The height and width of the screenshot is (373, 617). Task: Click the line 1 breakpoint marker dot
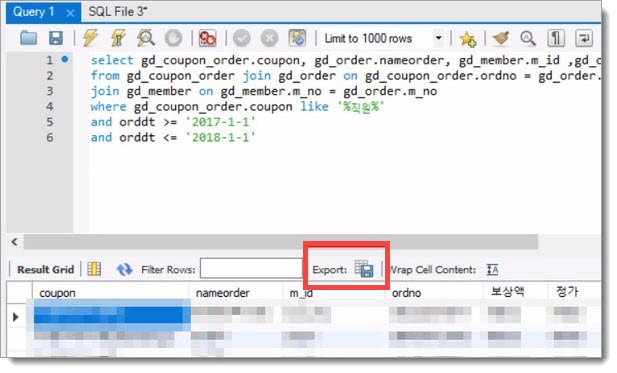[x=65, y=59]
